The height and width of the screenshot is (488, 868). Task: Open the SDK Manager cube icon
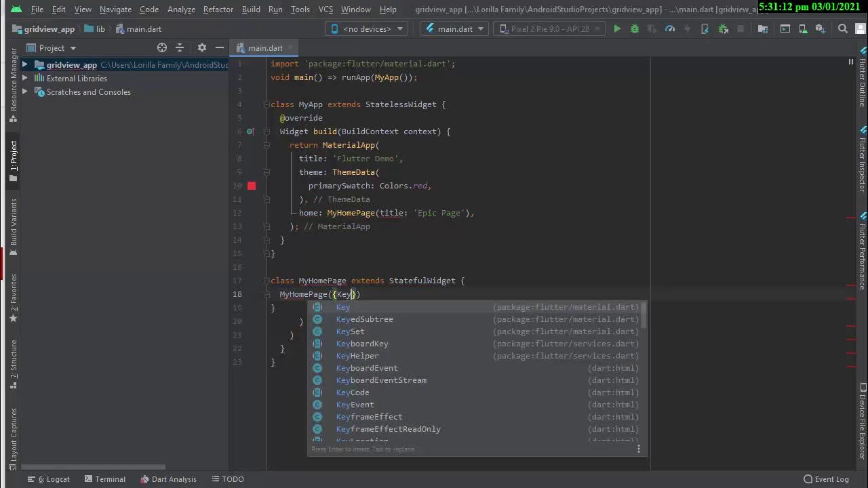pos(820,29)
